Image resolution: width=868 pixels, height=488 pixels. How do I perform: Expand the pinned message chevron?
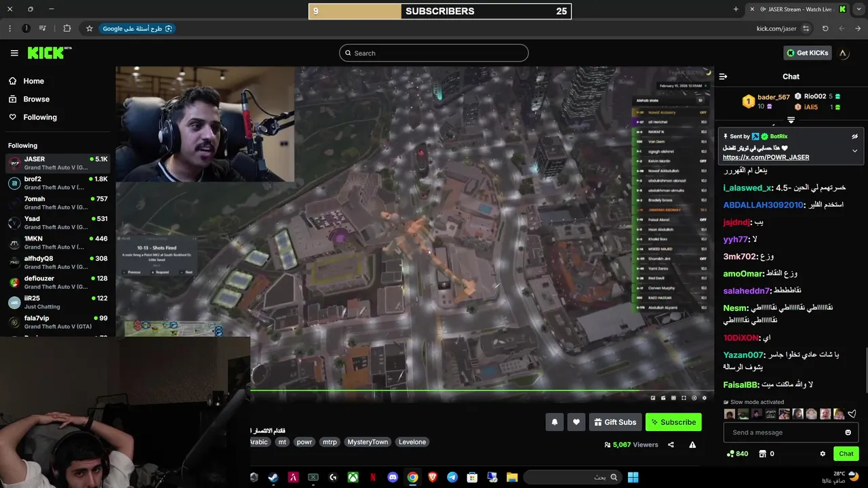(x=854, y=150)
